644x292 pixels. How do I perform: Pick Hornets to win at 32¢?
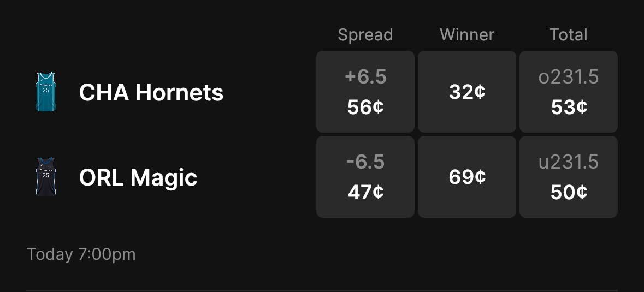(467, 92)
